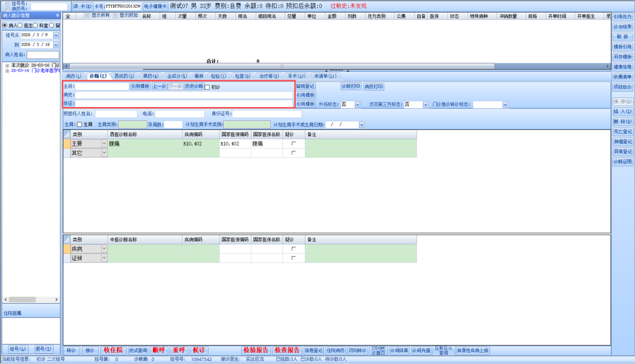
Task: Click right arrow of left panel scrollbar
Action: 56,299
